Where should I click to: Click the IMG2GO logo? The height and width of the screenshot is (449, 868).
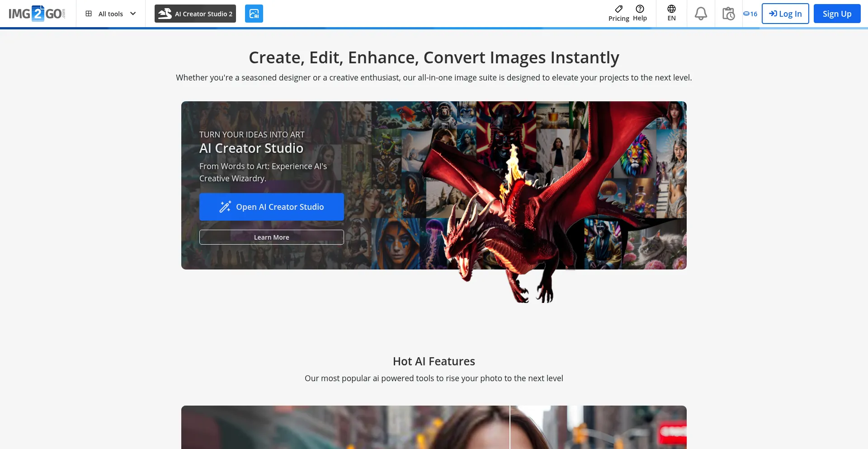[37, 14]
